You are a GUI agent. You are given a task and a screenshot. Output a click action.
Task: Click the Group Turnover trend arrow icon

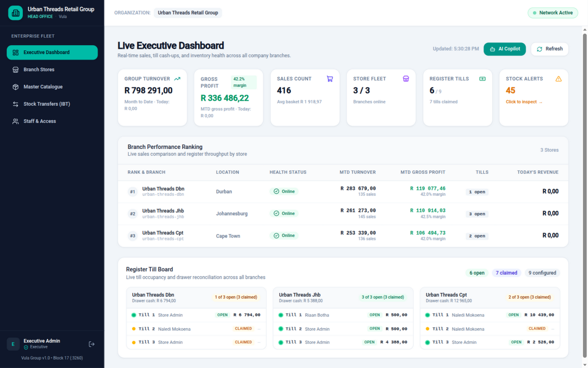click(177, 79)
